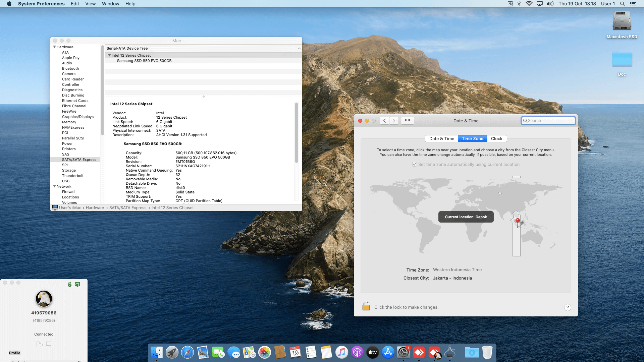The width and height of the screenshot is (644, 362).
Task: Open Spotlight search in menu bar
Action: pyautogui.click(x=622, y=4)
